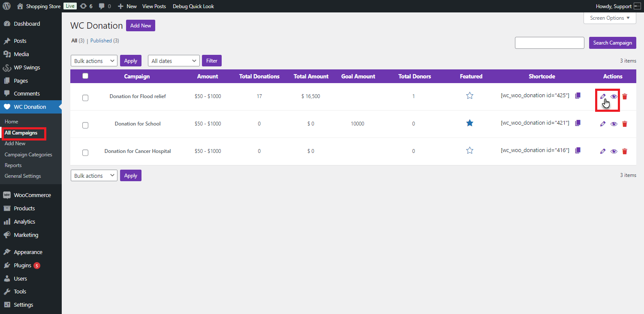Click the Filter button
644x314 pixels.
coord(212,61)
